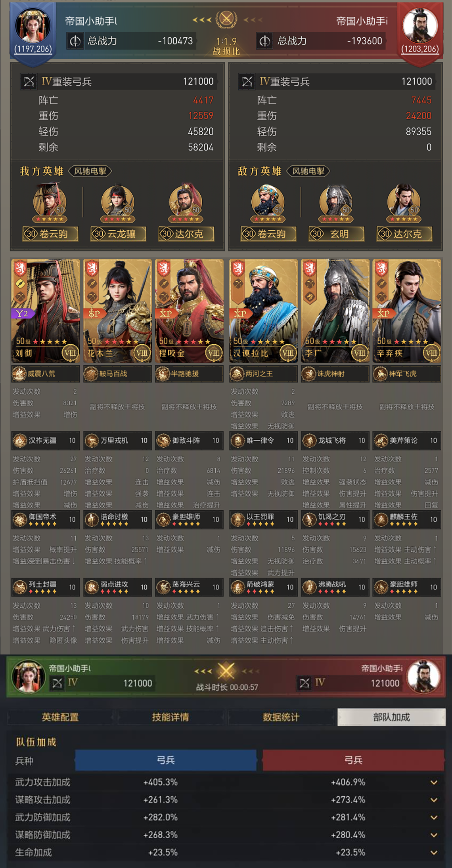
Task: Switch to the 数据统计 tab
Action: (281, 717)
